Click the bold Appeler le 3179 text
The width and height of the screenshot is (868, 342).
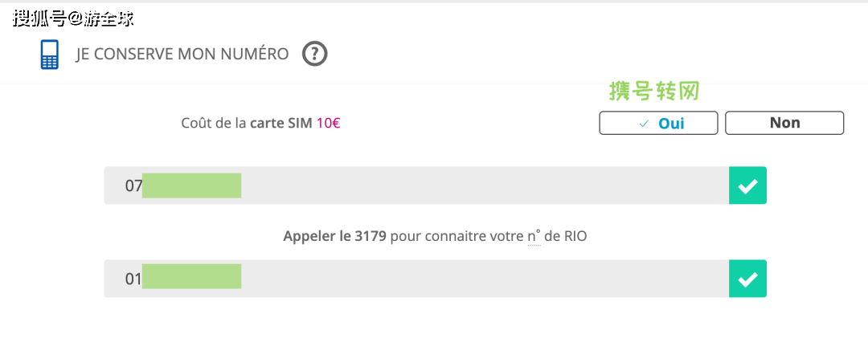335,237
